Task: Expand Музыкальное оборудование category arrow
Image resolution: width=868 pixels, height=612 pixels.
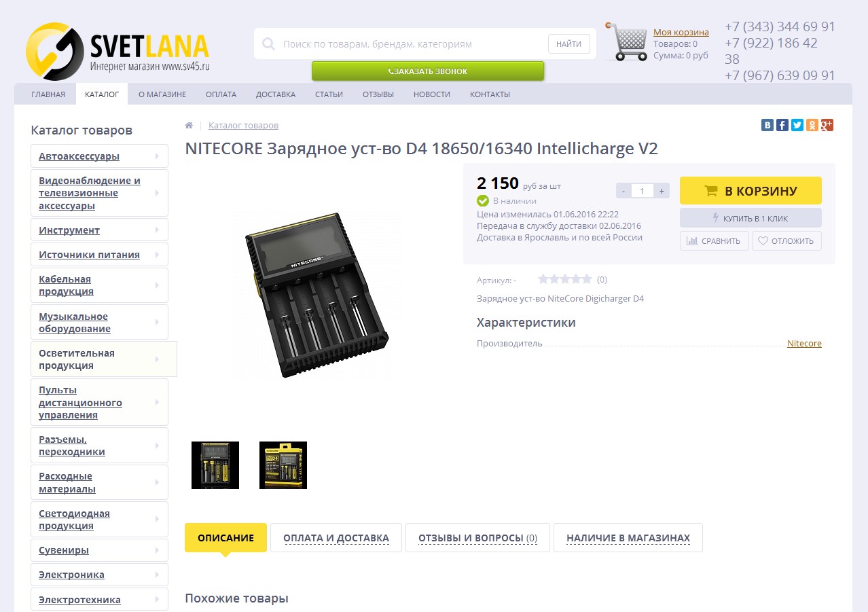Action: 157,323
